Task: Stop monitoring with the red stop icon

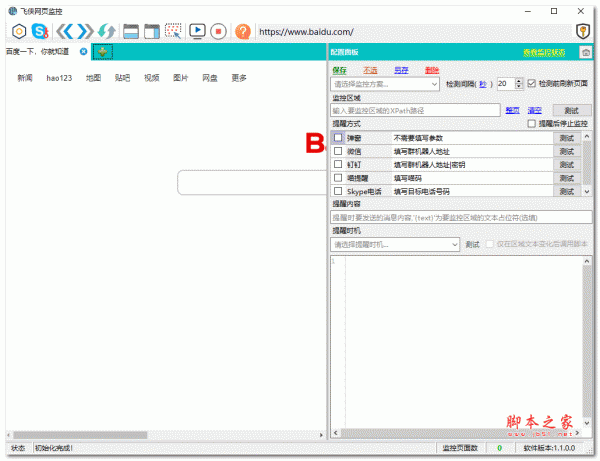Action: [x=218, y=31]
